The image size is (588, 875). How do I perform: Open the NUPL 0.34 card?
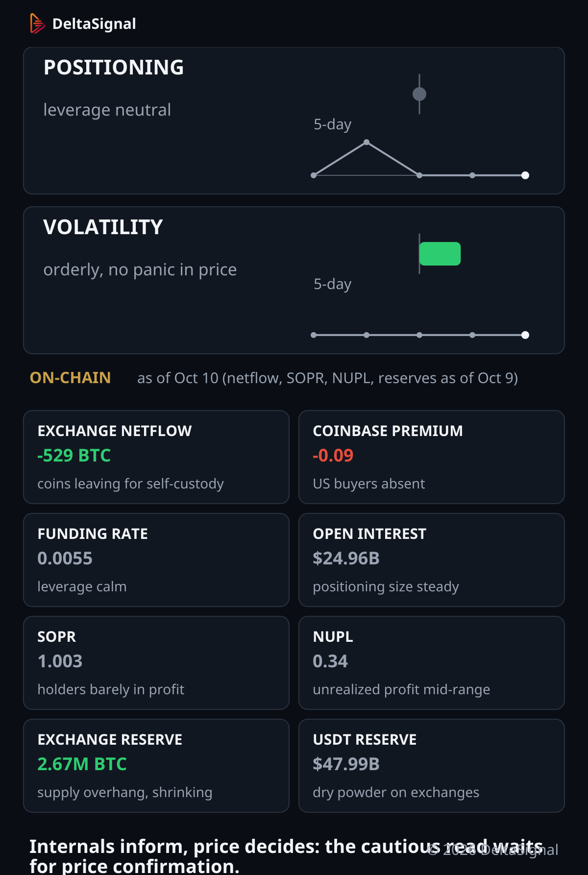coord(432,663)
